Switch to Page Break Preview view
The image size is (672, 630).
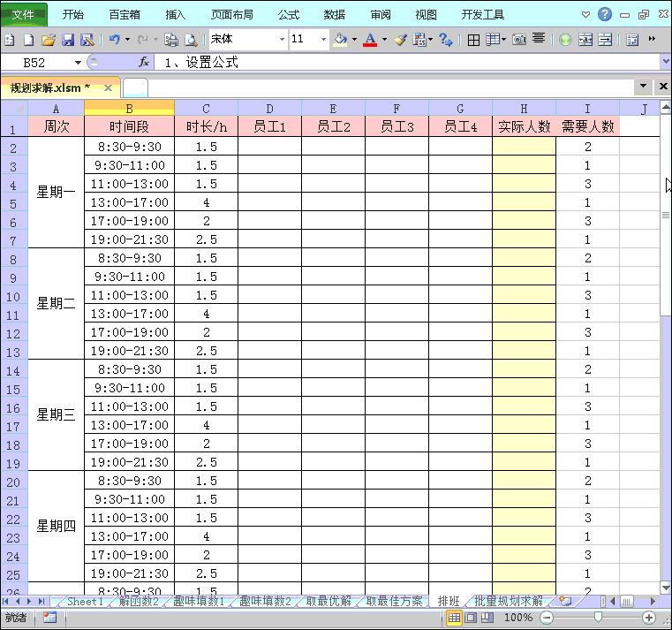point(487,618)
